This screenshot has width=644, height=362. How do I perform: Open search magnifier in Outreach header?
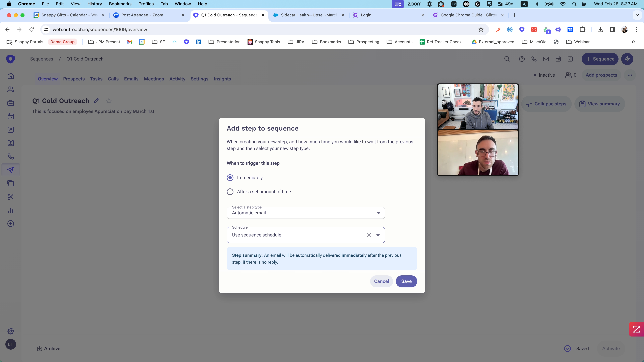point(507,59)
